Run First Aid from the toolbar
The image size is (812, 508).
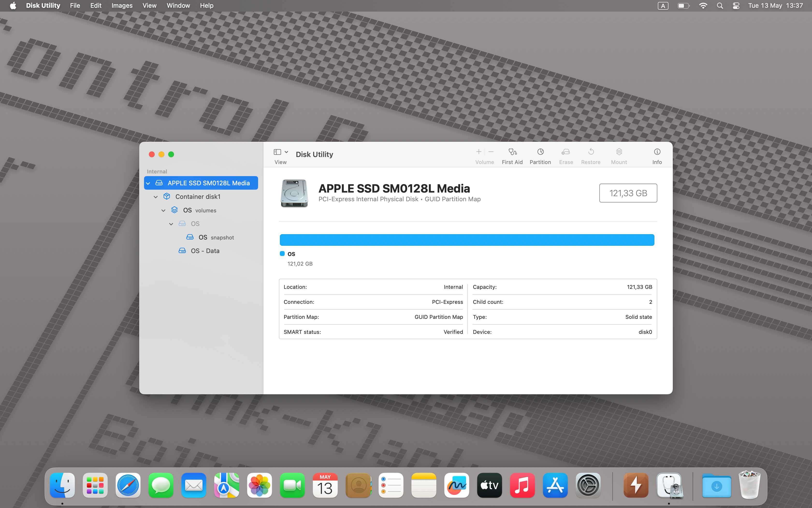512,156
